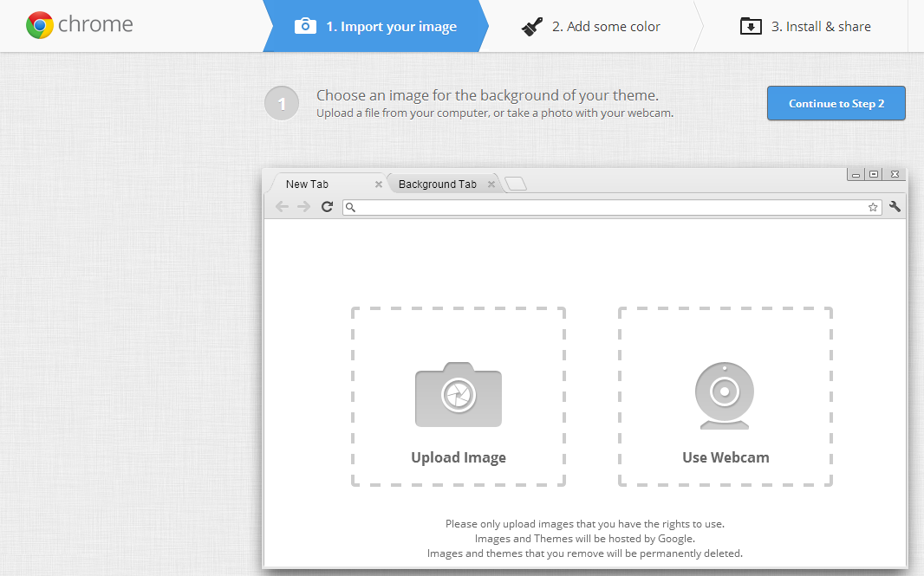This screenshot has width=924, height=576.
Task: Click the bookmark star icon
Action: coord(873,207)
